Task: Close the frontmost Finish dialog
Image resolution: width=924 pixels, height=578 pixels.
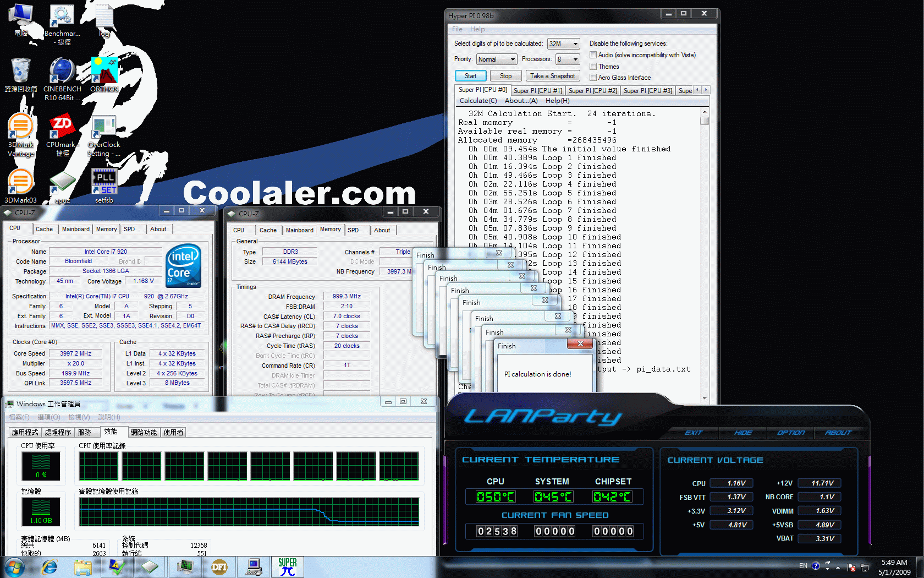Action: [580, 344]
